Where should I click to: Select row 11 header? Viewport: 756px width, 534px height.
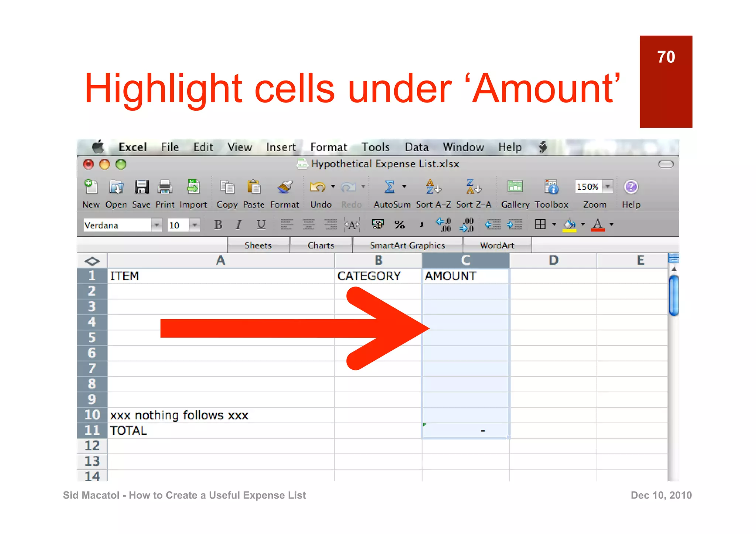(x=92, y=430)
